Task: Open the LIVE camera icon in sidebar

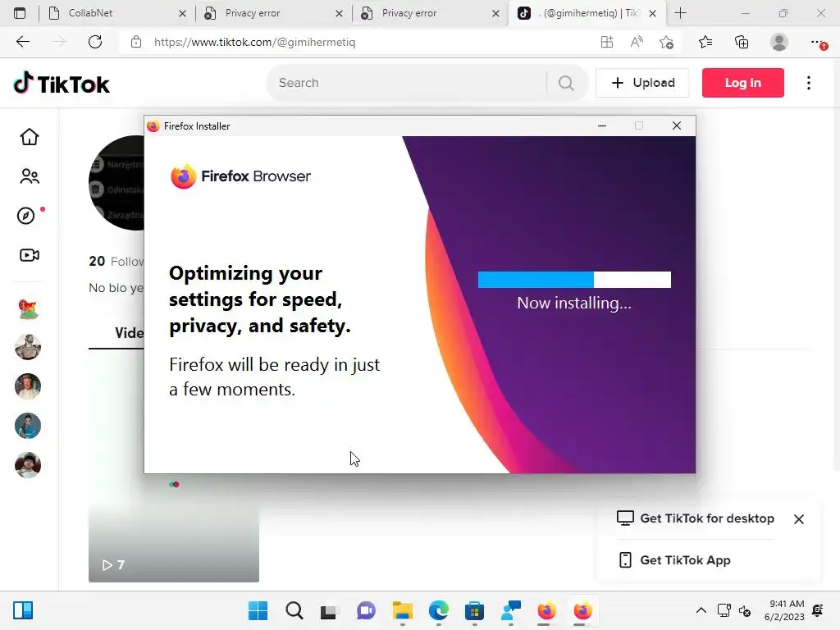Action: coord(30,255)
